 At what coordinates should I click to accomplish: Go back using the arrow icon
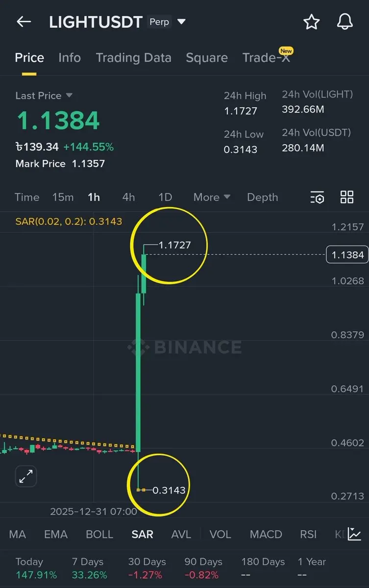click(24, 22)
